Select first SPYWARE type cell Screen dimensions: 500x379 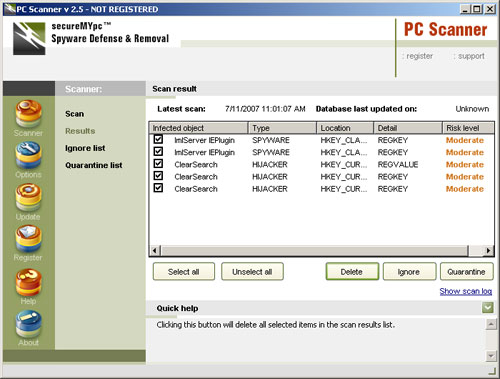coord(271,140)
